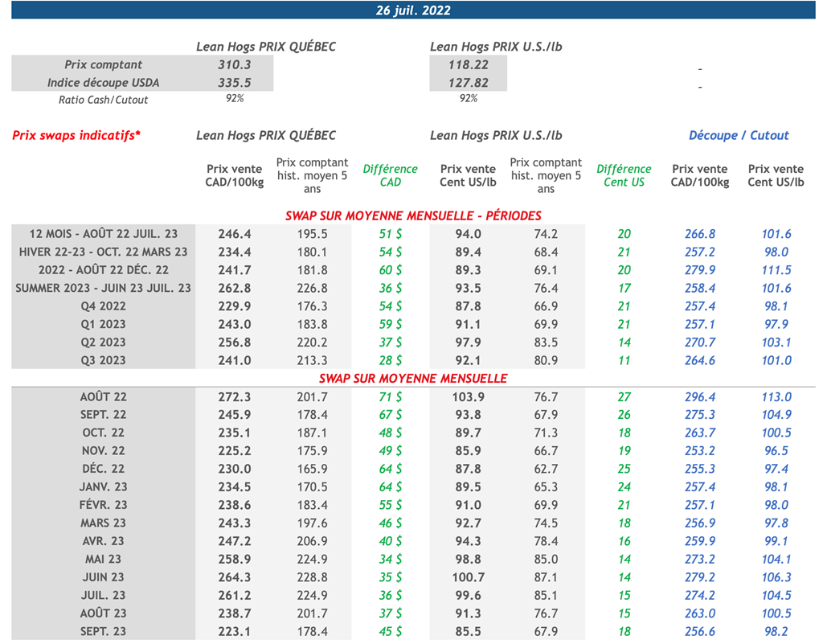823x644 pixels.
Task: Click the blue Découpe / Cutout heading
Action: 739,135
